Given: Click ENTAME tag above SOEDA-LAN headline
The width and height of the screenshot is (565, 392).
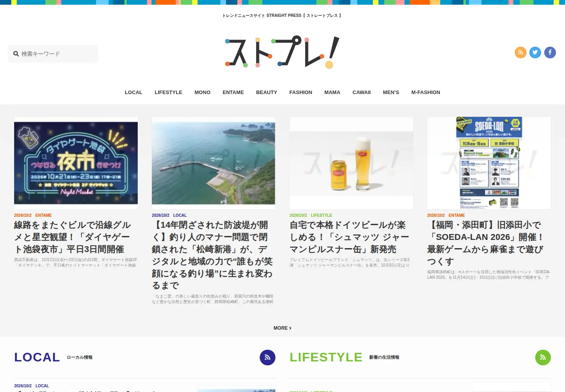Looking at the screenshot, I should point(457,215).
